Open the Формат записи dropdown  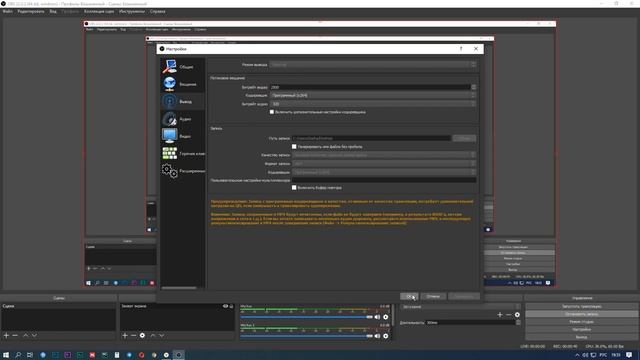pos(384,164)
